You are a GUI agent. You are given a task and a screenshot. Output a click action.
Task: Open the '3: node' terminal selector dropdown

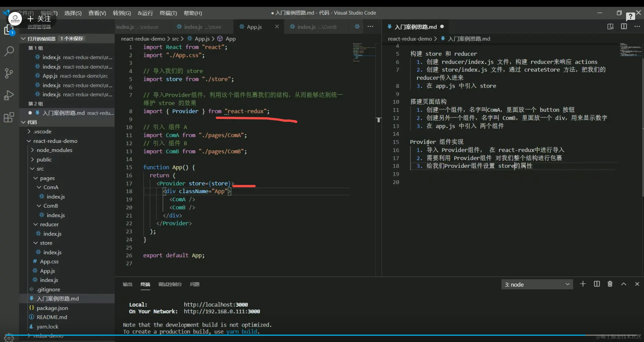pos(537,285)
